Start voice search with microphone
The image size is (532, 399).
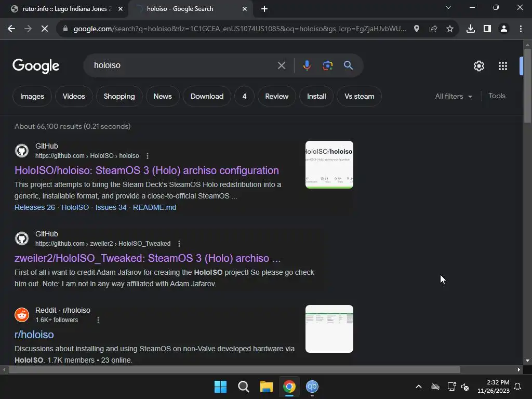pyautogui.click(x=307, y=65)
